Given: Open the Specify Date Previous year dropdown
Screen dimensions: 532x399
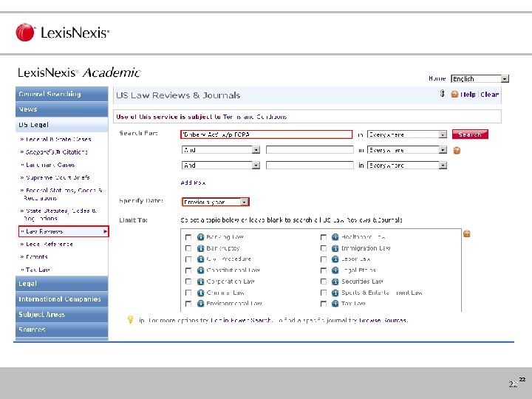Looking at the screenshot, I should (x=216, y=202).
